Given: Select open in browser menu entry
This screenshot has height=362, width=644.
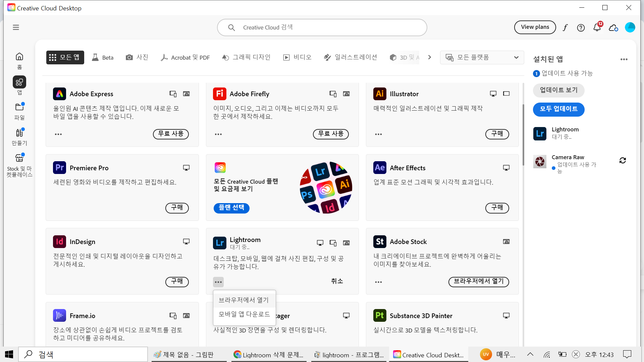Looking at the screenshot, I should pos(244,300).
